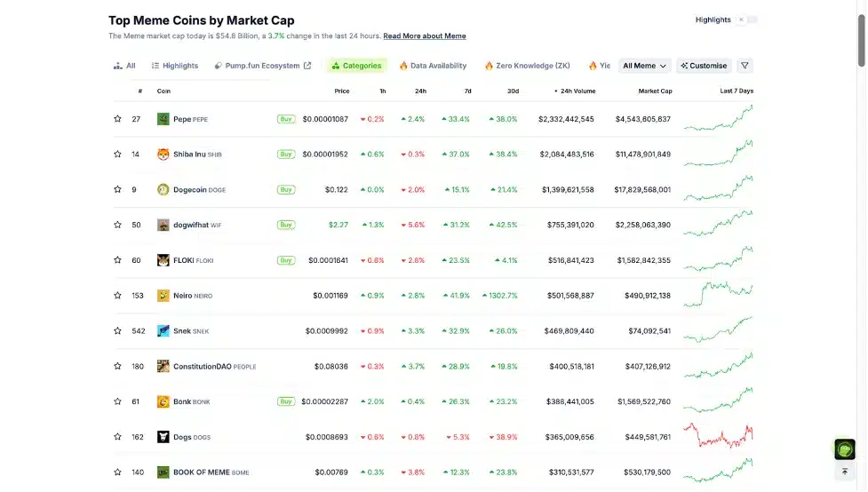Switch to the All tab
This screenshot has width=868, height=492.
pyautogui.click(x=124, y=66)
